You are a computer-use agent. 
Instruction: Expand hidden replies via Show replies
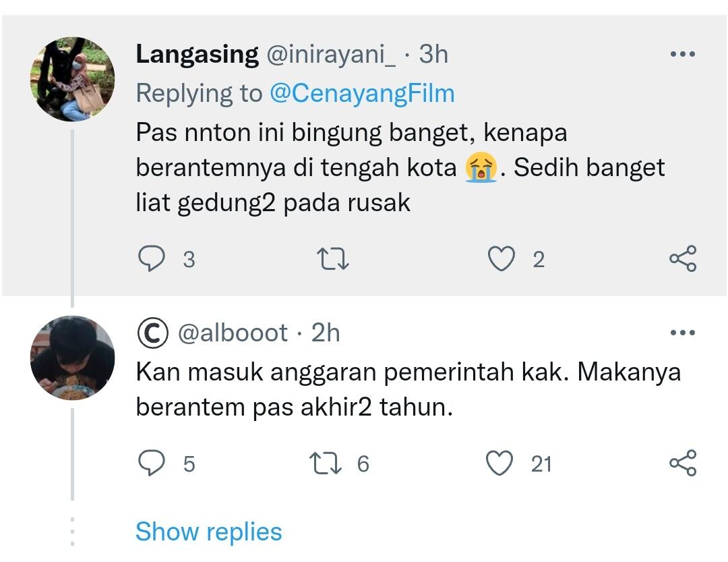click(209, 532)
